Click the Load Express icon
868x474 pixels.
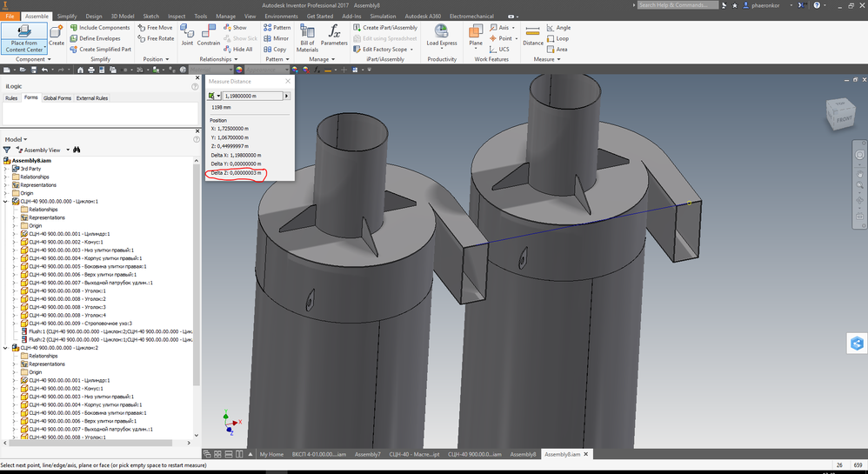(x=442, y=35)
